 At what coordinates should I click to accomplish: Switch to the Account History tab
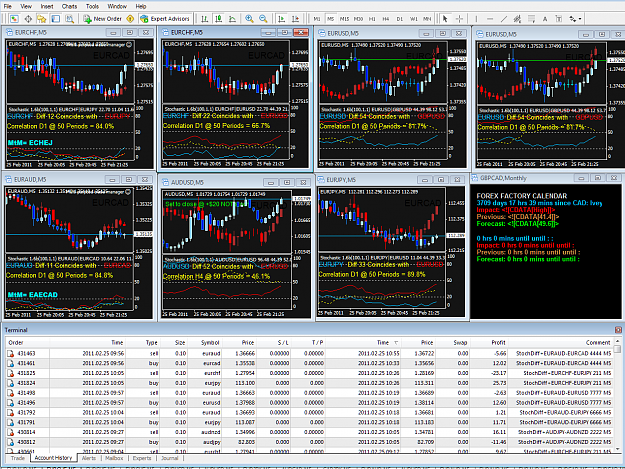point(53,458)
